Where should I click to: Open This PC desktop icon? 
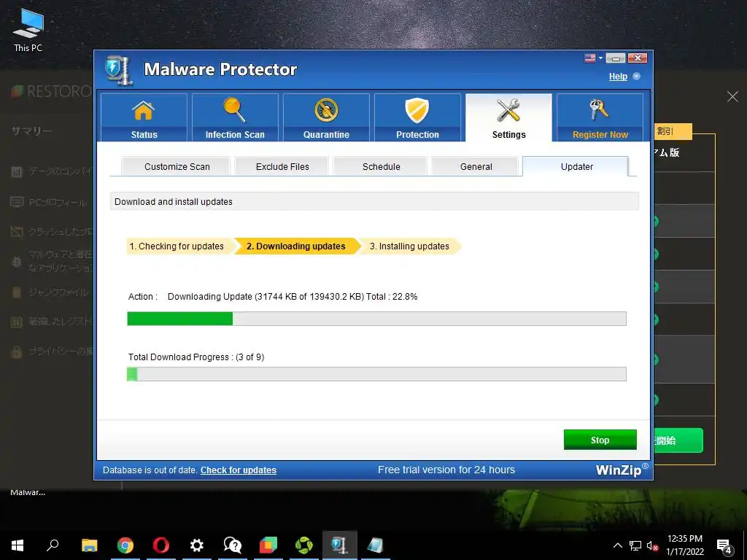[x=28, y=29]
